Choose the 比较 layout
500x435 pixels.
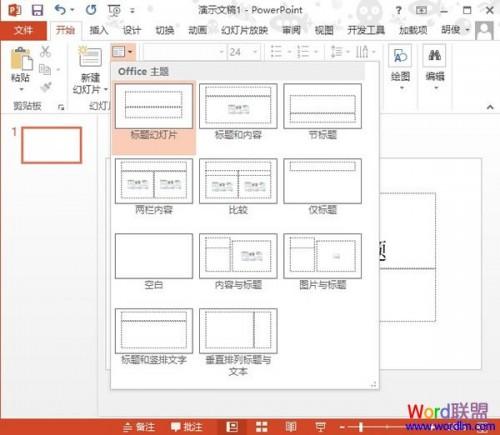(238, 187)
